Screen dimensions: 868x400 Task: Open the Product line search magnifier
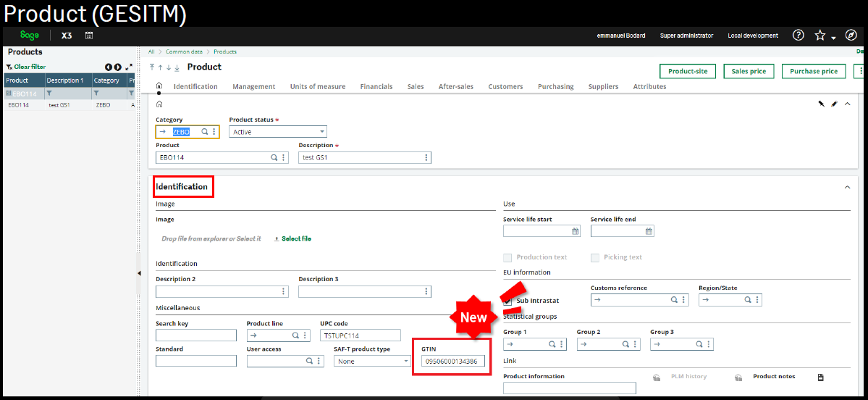295,336
